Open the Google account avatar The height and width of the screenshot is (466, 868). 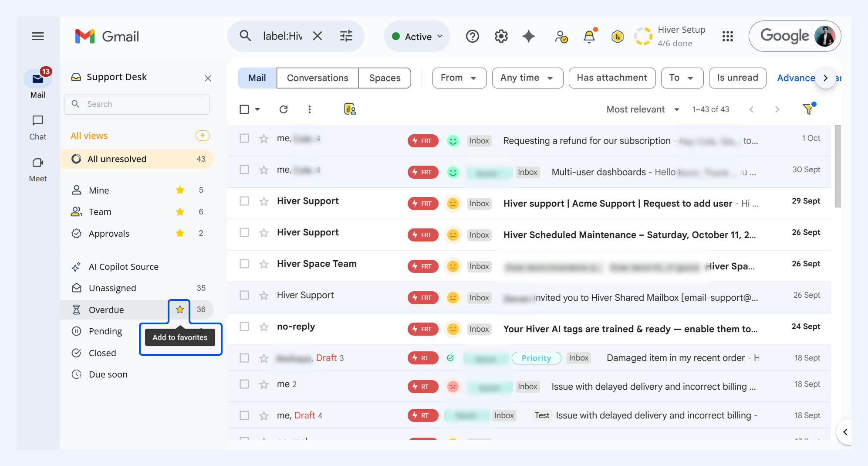(x=824, y=36)
